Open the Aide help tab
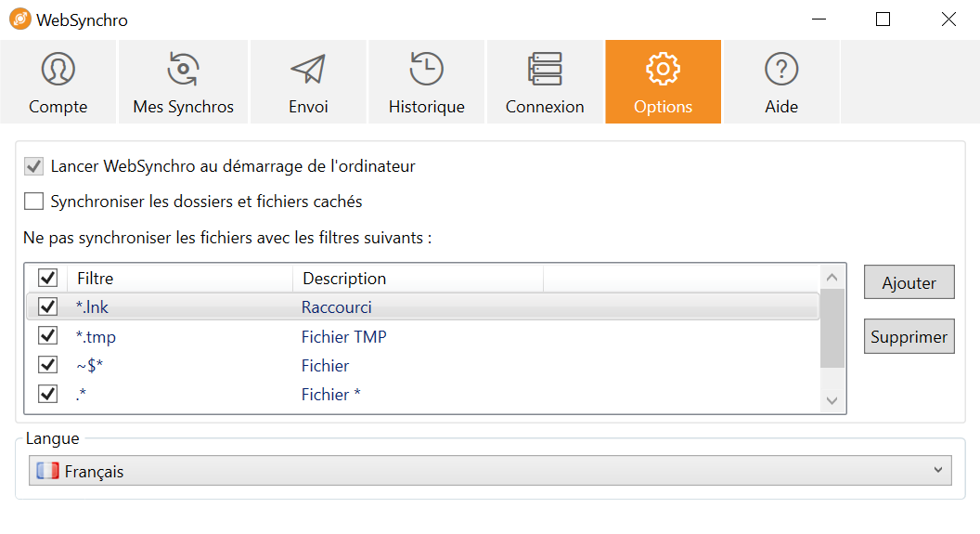This screenshot has width=980, height=534. pyautogui.click(x=781, y=82)
